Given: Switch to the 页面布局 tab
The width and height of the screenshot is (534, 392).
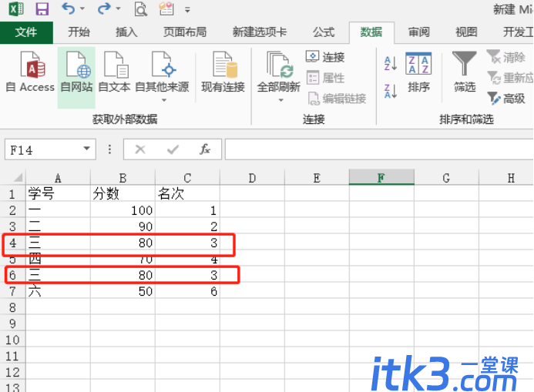Looking at the screenshot, I should [185, 32].
